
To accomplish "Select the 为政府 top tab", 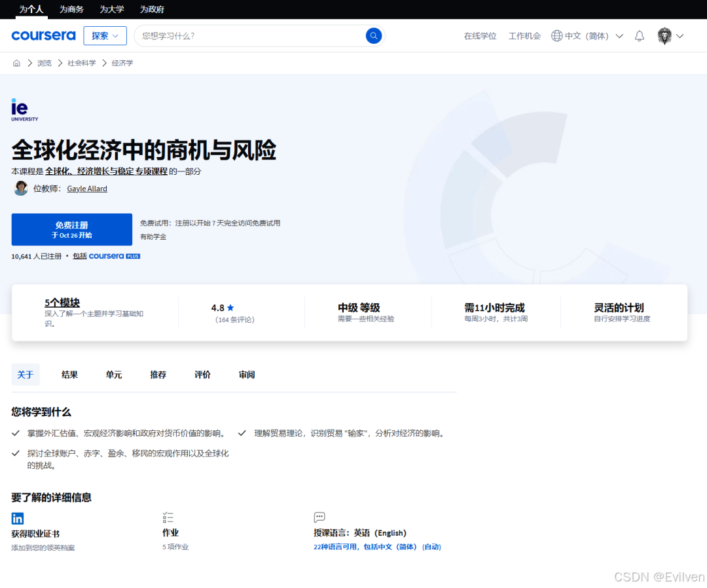I will tap(152, 9).
